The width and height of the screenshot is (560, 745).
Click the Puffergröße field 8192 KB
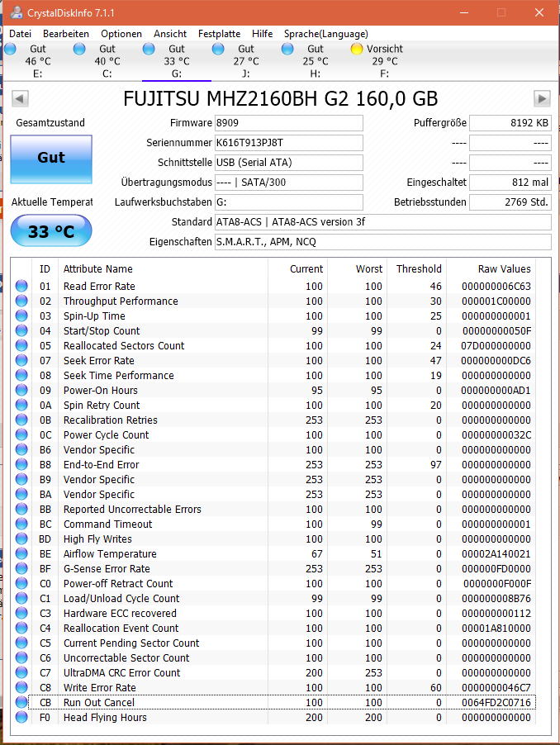[x=510, y=122]
